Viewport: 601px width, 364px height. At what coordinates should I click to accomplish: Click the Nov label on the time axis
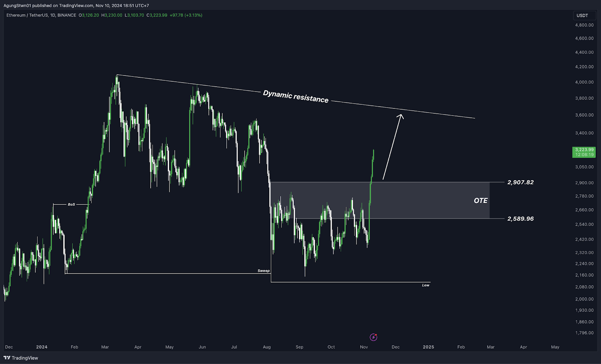(364, 347)
